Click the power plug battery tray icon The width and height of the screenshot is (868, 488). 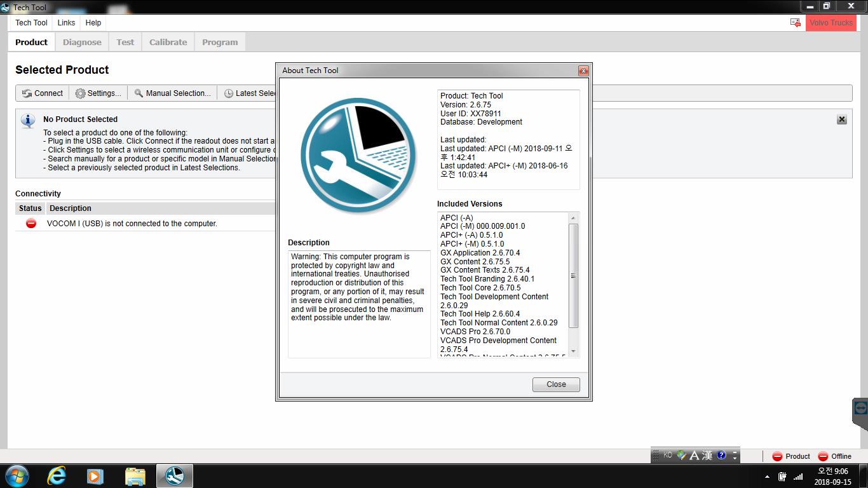pyautogui.click(x=782, y=477)
